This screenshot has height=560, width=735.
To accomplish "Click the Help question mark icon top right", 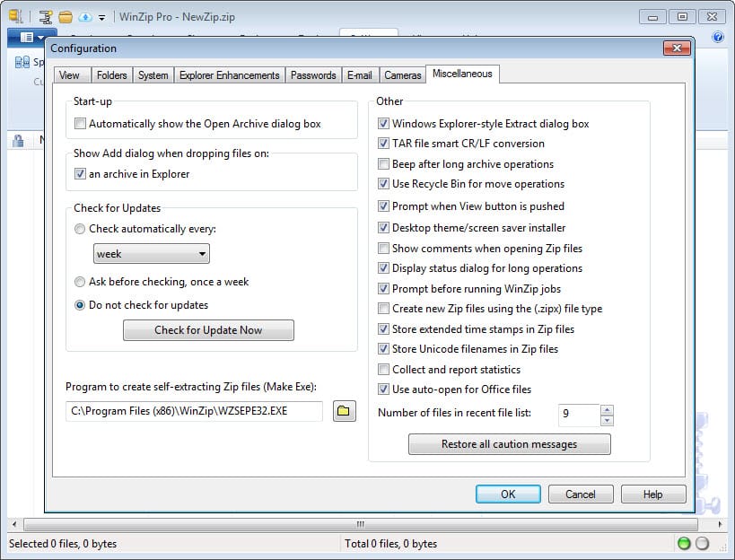I will coord(716,36).
